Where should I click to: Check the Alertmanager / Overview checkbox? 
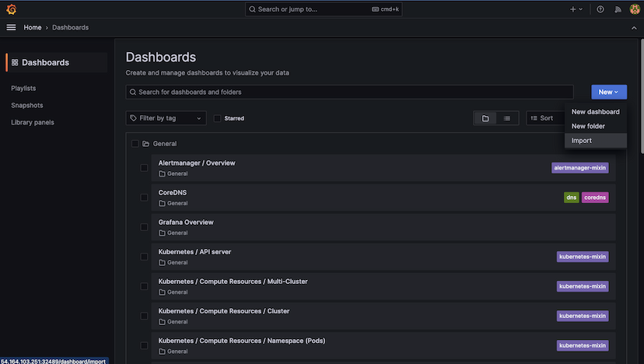[x=144, y=168]
